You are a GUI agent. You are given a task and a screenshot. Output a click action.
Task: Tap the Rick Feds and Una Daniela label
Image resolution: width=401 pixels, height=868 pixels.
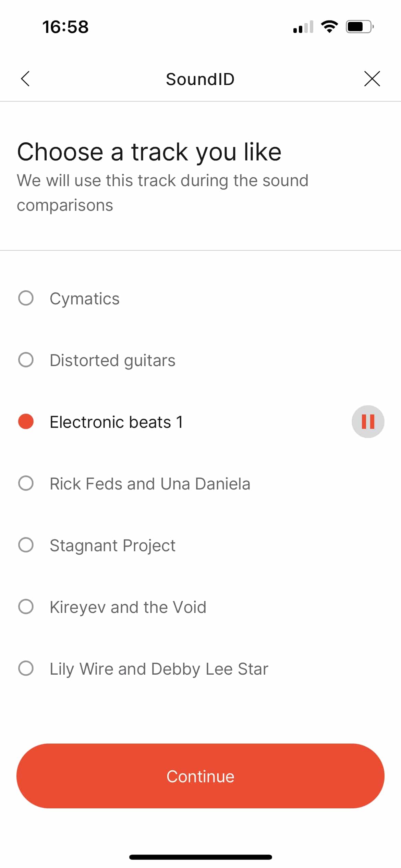(x=150, y=484)
